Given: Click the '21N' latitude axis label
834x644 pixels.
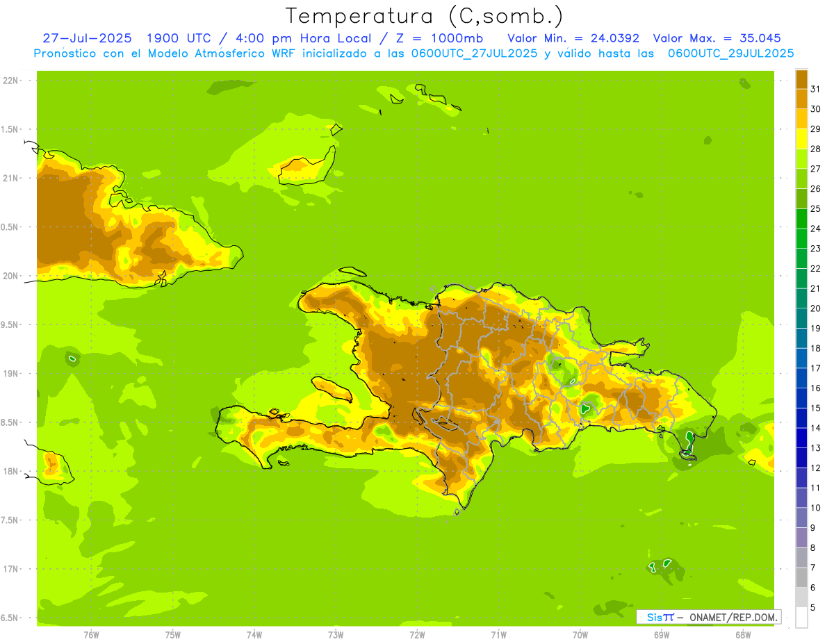Looking at the screenshot, I should coord(10,178).
